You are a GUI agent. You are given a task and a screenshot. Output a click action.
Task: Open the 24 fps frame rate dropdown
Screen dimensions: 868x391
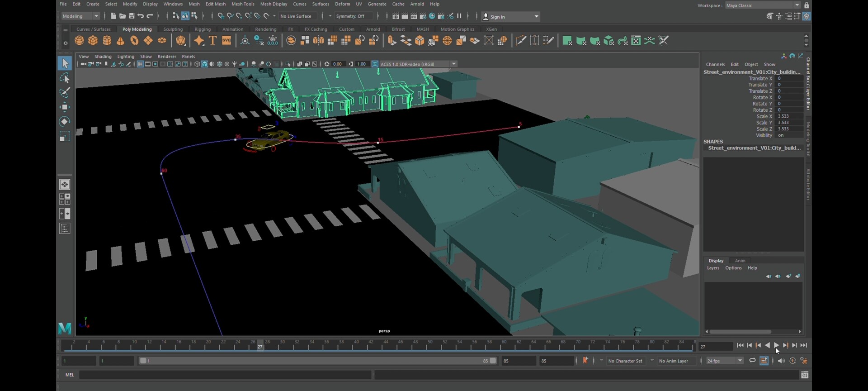(x=725, y=361)
